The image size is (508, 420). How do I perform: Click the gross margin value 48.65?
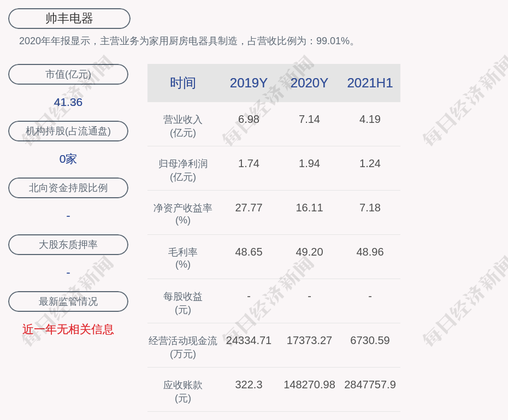249,252
